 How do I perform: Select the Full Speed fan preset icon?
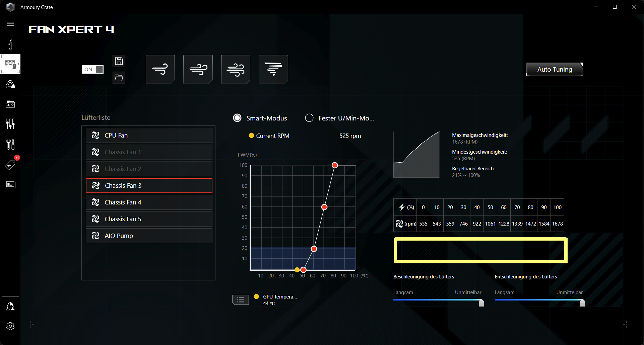pyautogui.click(x=273, y=69)
